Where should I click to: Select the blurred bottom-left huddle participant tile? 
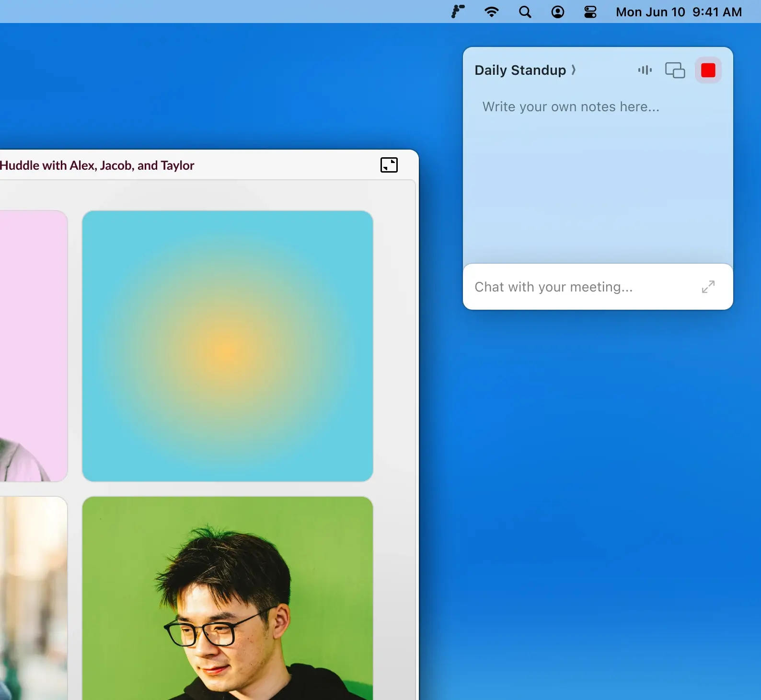tap(34, 598)
